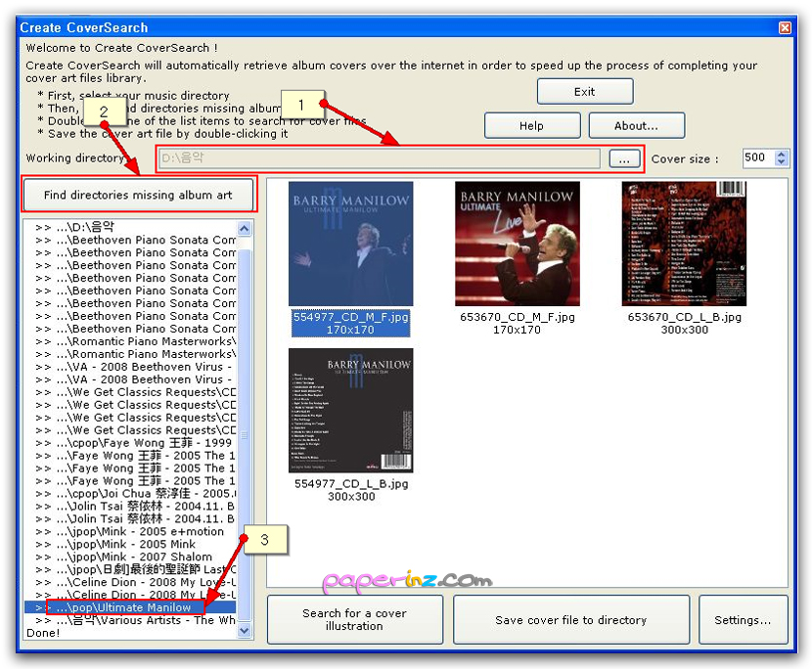Screen dimensions: 812x669
Task: Select the cpop\Faye Wong 1999 entry
Action: [x=130, y=443]
